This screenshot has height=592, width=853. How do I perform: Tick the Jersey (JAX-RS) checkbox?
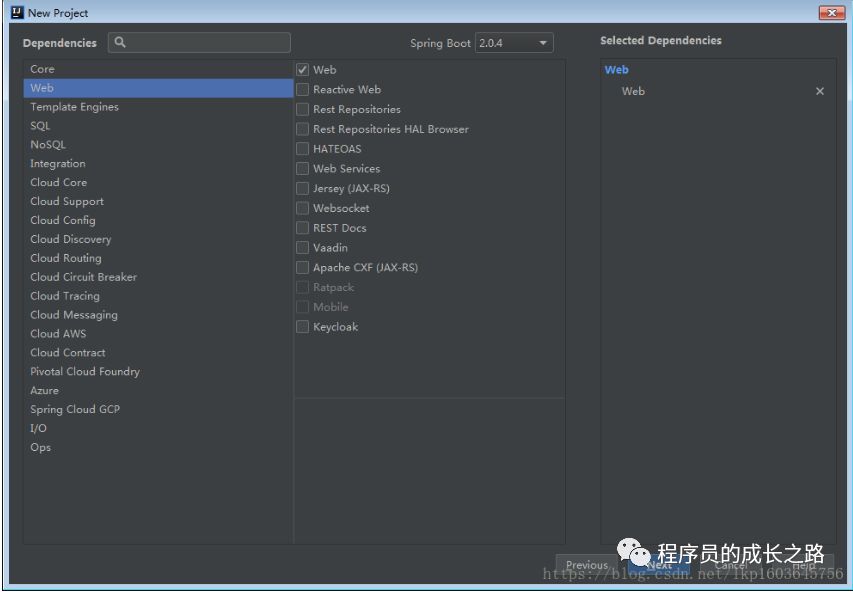coord(302,188)
